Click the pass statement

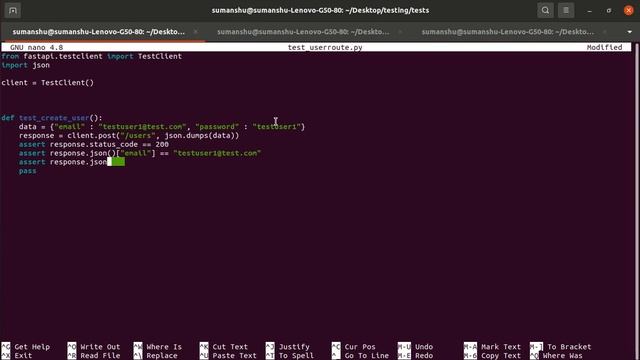click(27, 171)
